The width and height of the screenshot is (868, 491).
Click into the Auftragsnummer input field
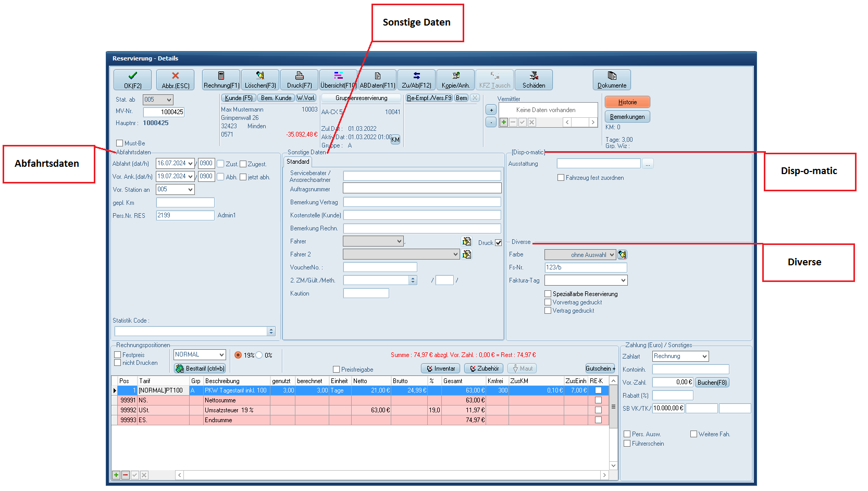coord(422,188)
